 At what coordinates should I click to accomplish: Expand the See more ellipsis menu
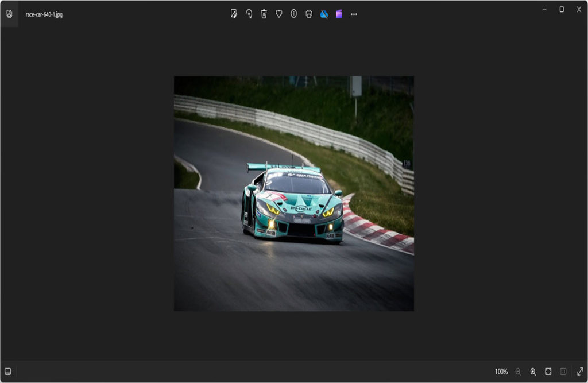(354, 14)
